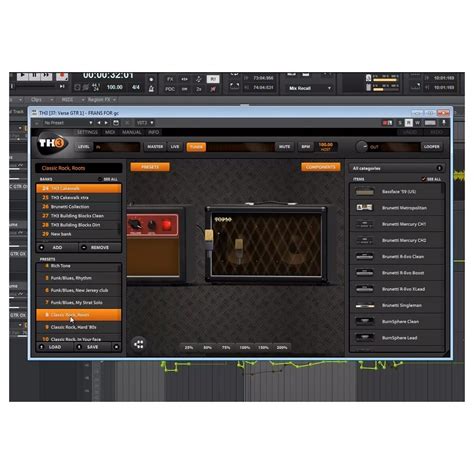Select bank '29 New bank'
This screenshot has width=474, height=474.
tap(79, 234)
